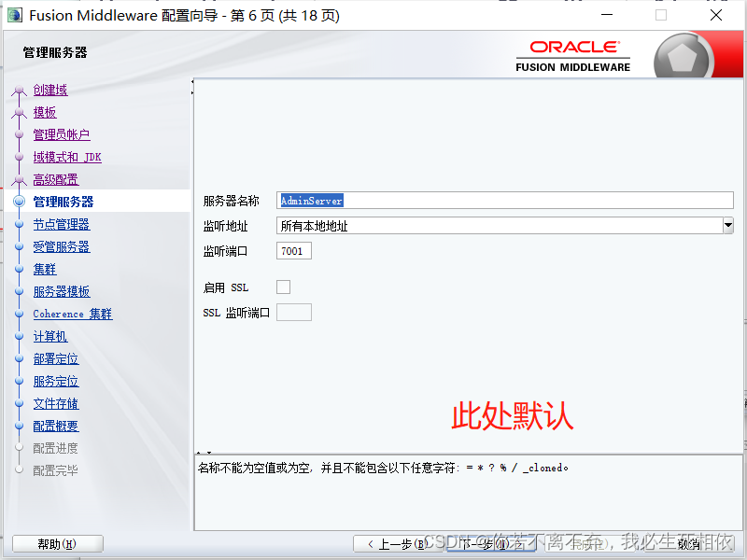
Task: Select the current 管理服务器 step
Action: (63, 202)
